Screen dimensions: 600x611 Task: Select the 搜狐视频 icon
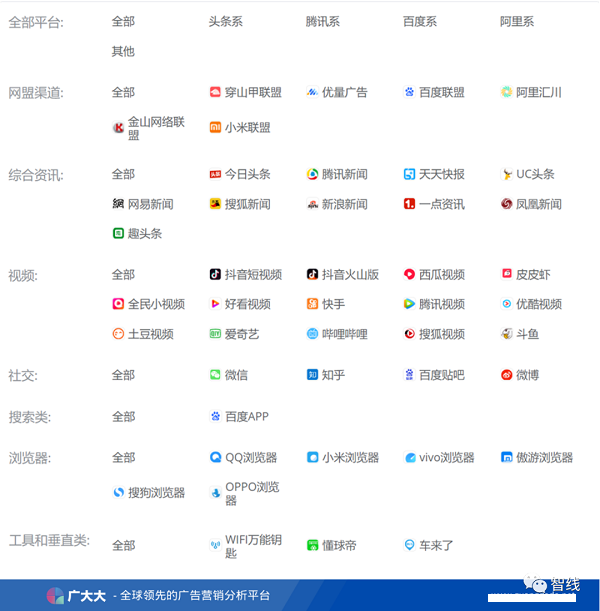click(409, 334)
